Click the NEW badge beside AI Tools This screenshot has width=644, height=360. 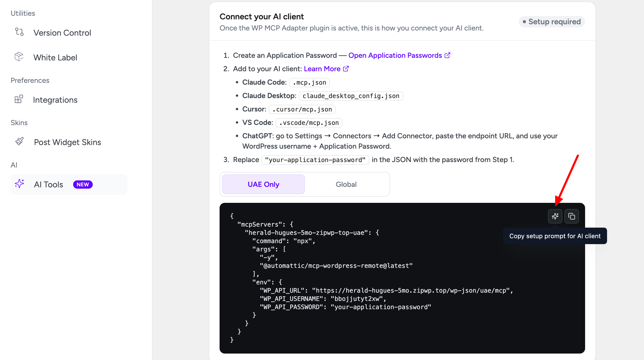pyautogui.click(x=83, y=185)
